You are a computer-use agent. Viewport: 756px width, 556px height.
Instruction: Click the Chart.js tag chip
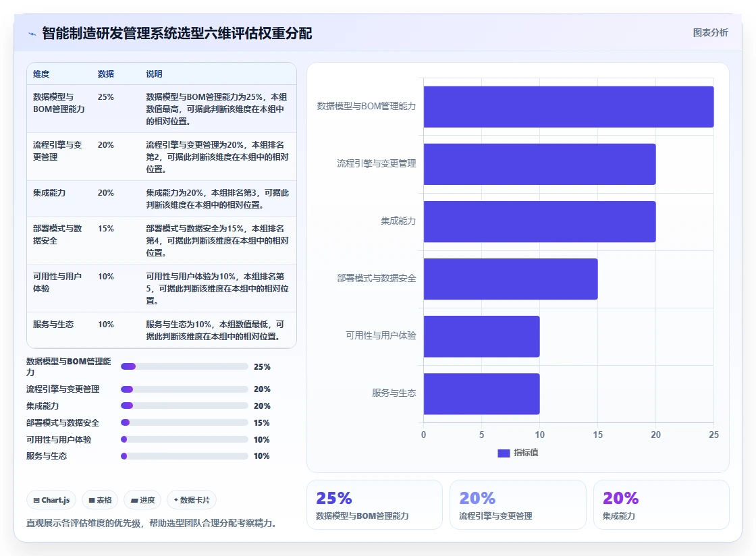pos(51,500)
